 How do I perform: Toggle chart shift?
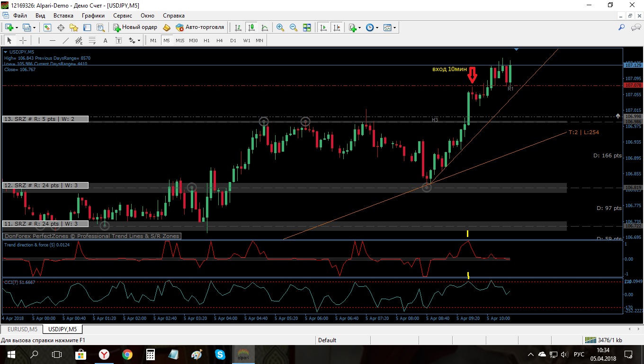click(x=337, y=27)
